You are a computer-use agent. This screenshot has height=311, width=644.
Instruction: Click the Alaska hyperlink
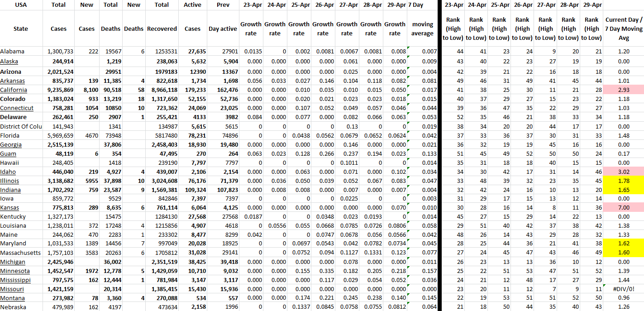[x=9, y=61]
